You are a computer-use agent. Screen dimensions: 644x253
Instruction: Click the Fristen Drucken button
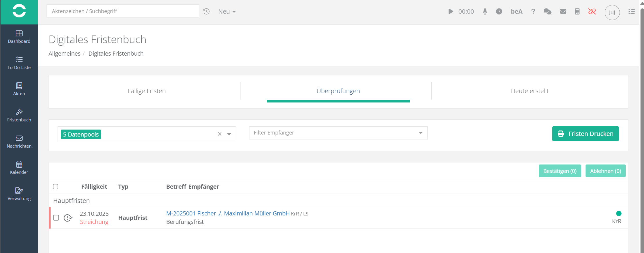pyautogui.click(x=585, y=134)
